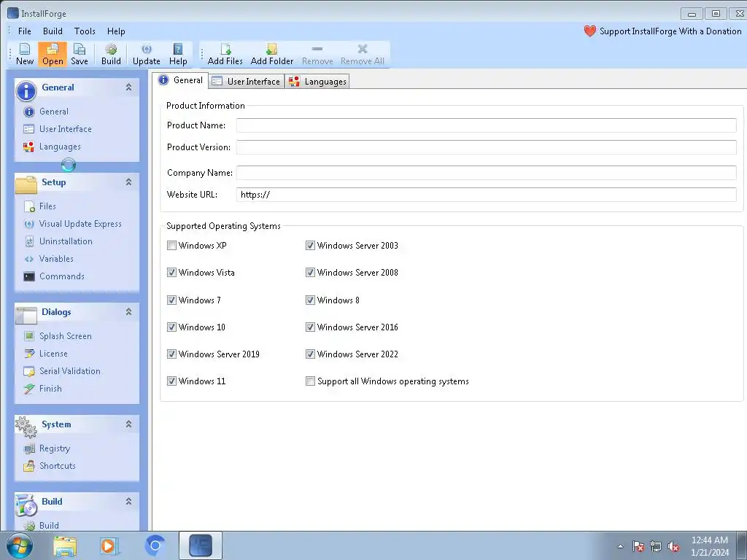This screenshot has height=560, width=747.
Task: Click Support InstallForge With a Donation link
Action: (x=670, y=31)
